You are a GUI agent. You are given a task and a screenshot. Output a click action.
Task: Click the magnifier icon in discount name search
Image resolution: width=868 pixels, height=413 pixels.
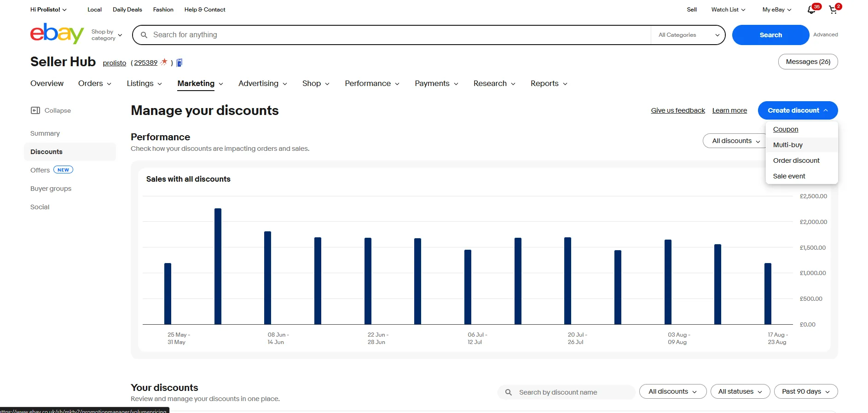(509, 392)
